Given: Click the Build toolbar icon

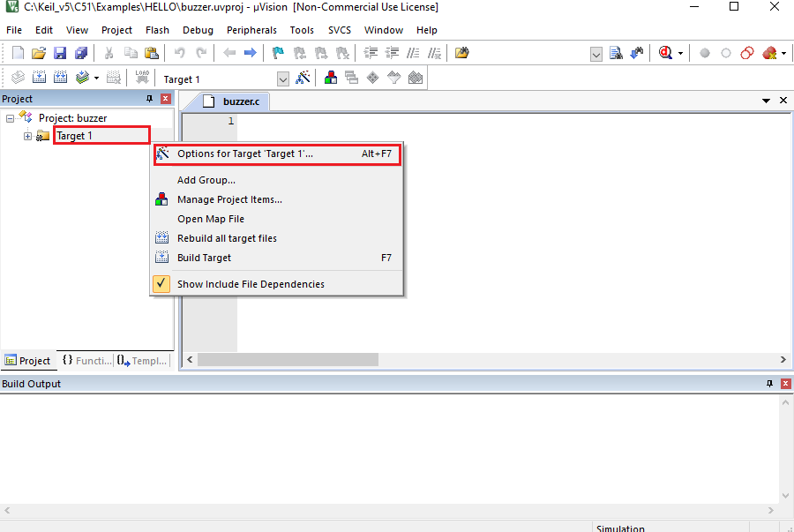Looking at the screenshot, I should coord(39,77).
